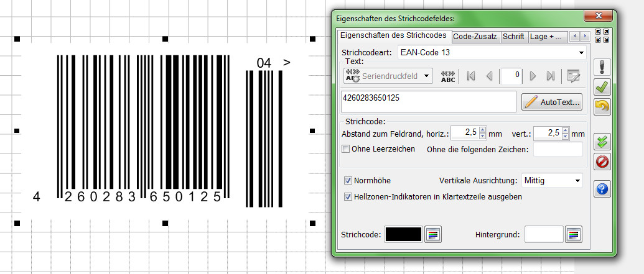
Task: Click the double green checkmark icon
Action: coord(602,142)
